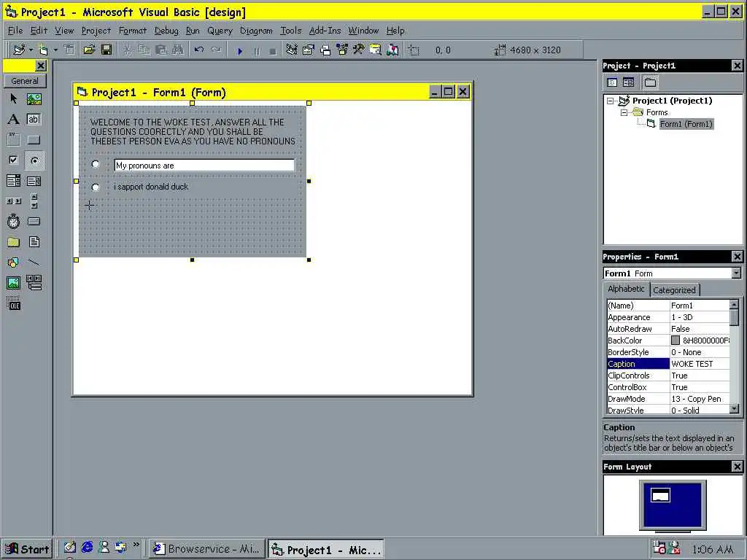Click the Undo toolbar icon

coord(199,50)
